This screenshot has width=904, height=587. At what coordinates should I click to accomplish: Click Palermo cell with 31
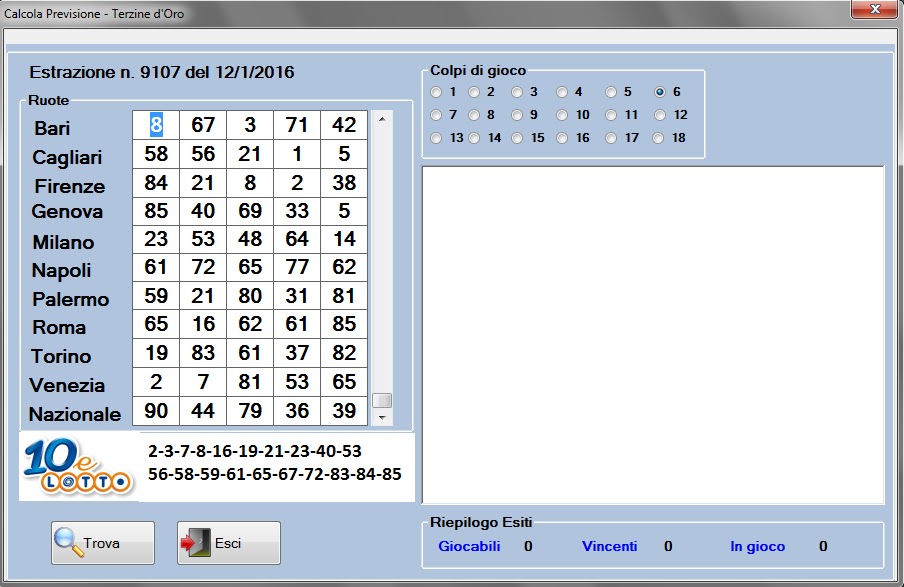(x=297, y=296)
